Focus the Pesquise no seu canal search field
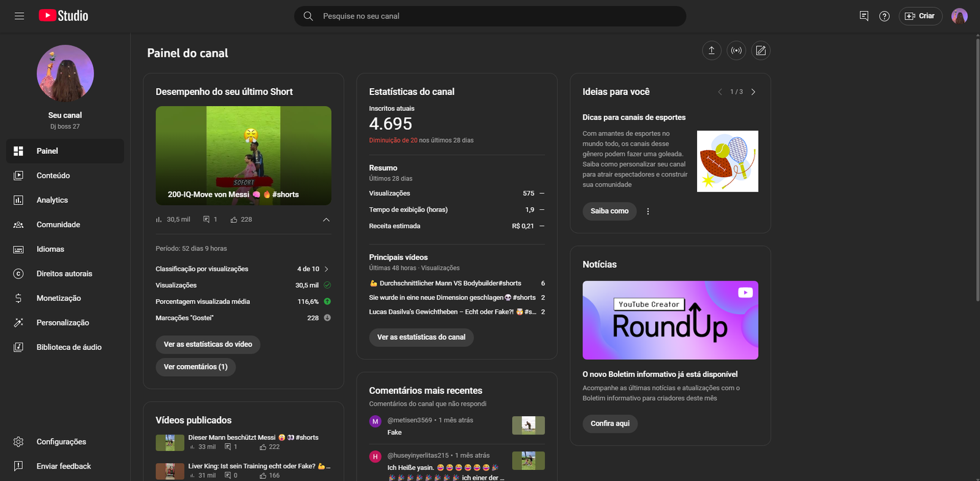 [x=490, y=16]
